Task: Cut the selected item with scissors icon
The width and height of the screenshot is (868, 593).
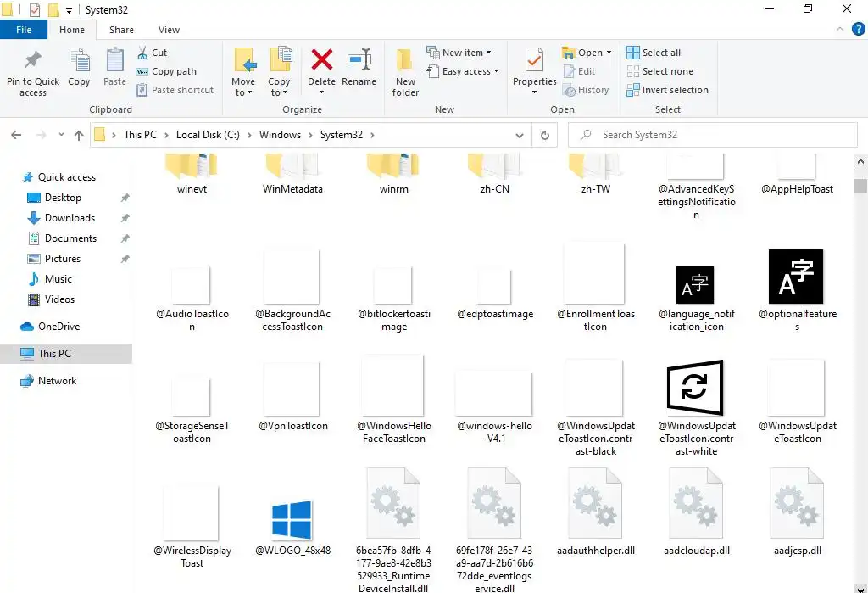Action: pos(153,53)
